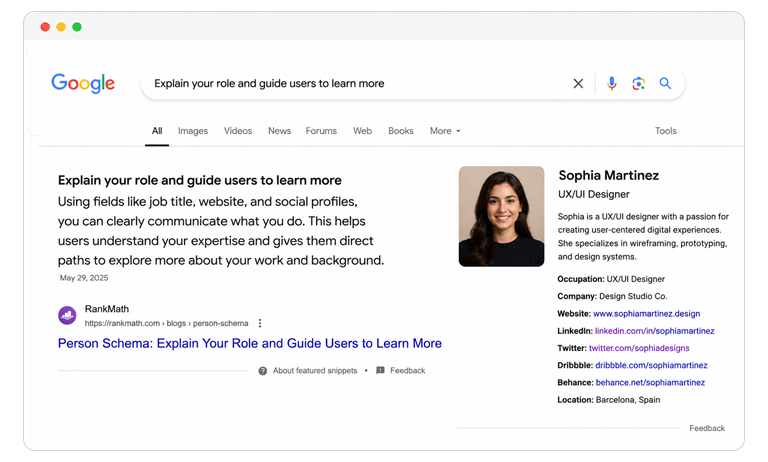This screenshot has height=462, width=768.
Task: Open dribbble.com/sophiamartinez link
Action: 651,365
